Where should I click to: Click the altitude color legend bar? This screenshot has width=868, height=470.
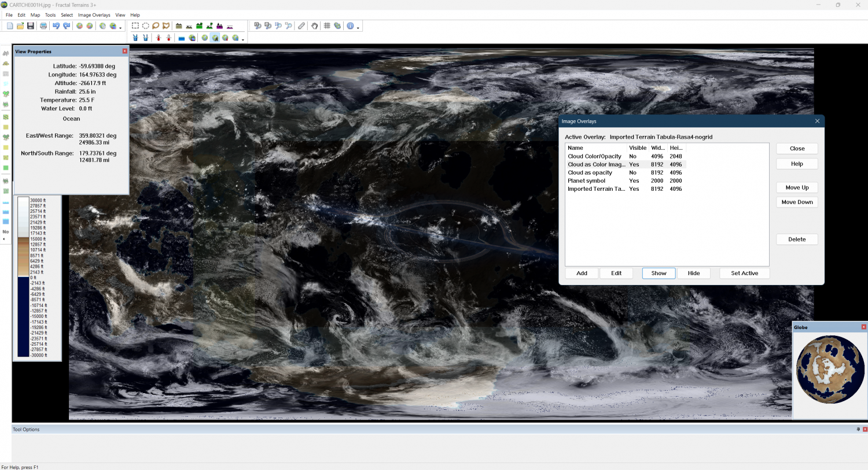[x=23, y=277]
